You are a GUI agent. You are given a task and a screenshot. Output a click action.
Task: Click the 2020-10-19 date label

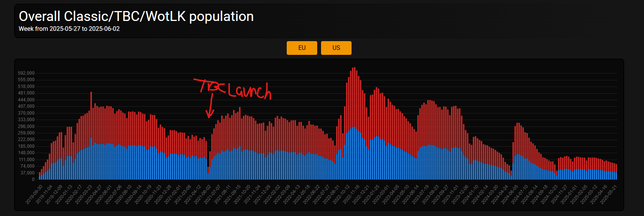coord(143,195)
